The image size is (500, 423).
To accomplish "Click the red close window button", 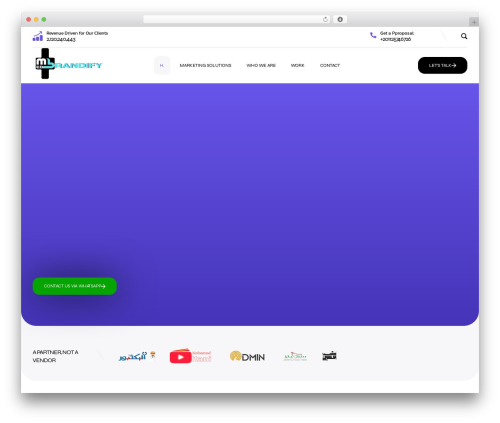I will click(29, 19).
